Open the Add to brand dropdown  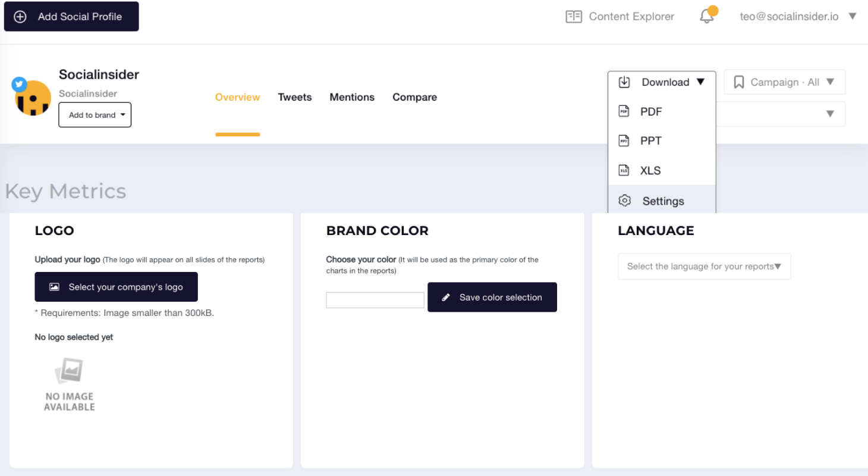(x=95, y=115)
